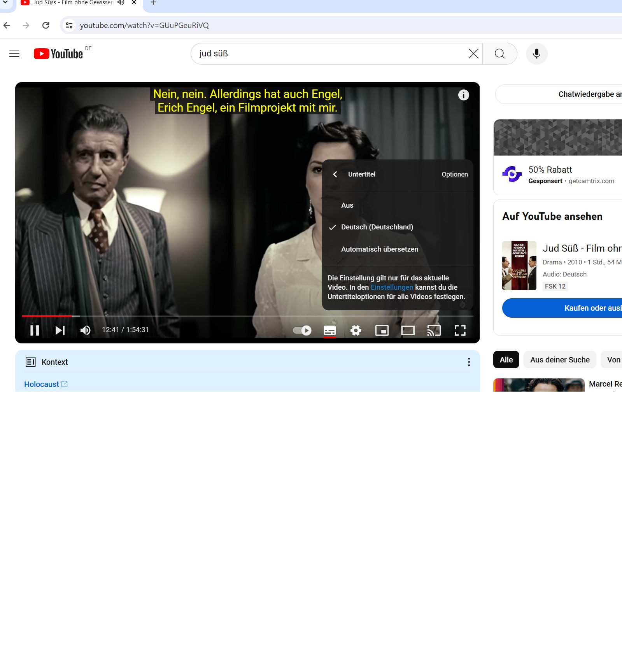Navigate forward in browser
Screen dimensions: 622x672
[x=26, y=25]
